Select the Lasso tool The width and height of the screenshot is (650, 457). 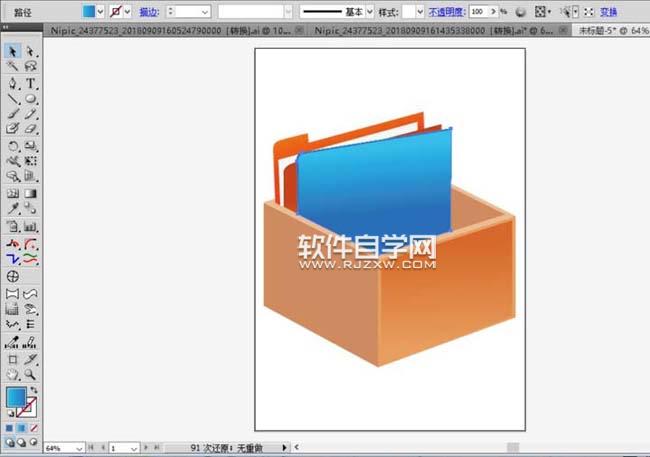[30, 66]
